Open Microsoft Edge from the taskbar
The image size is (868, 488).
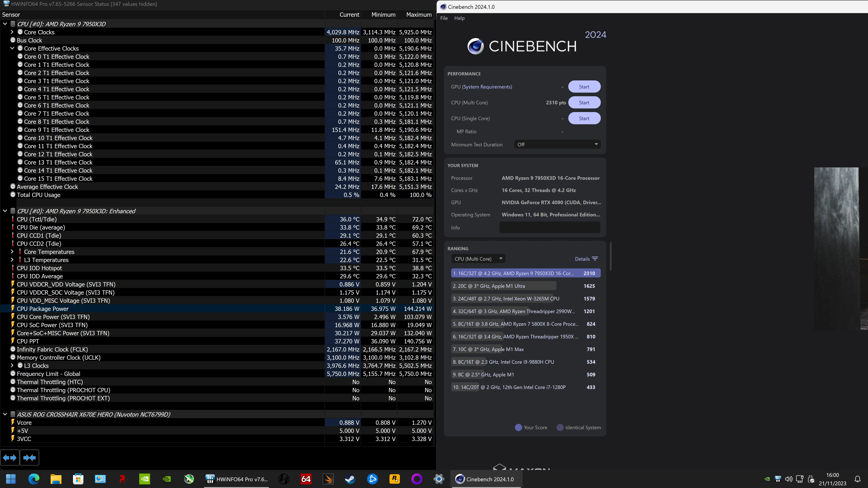point(34,479)
